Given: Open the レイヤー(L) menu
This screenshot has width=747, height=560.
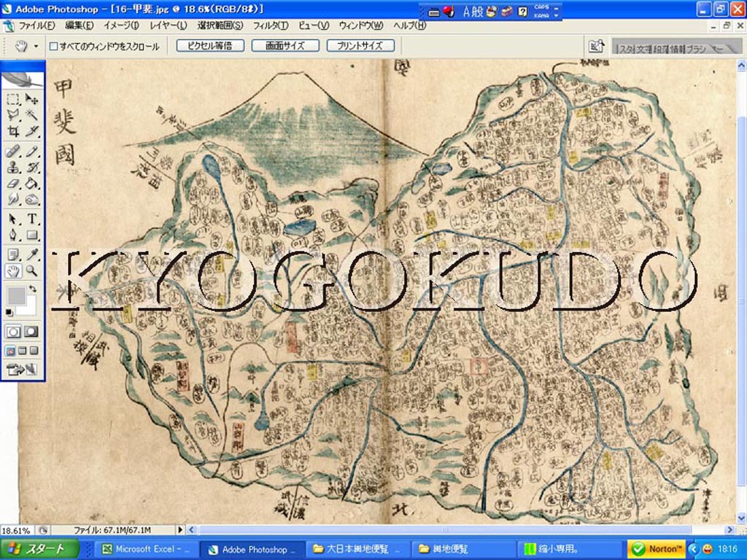Looking at the screenshot, I should tap(169, 26).
